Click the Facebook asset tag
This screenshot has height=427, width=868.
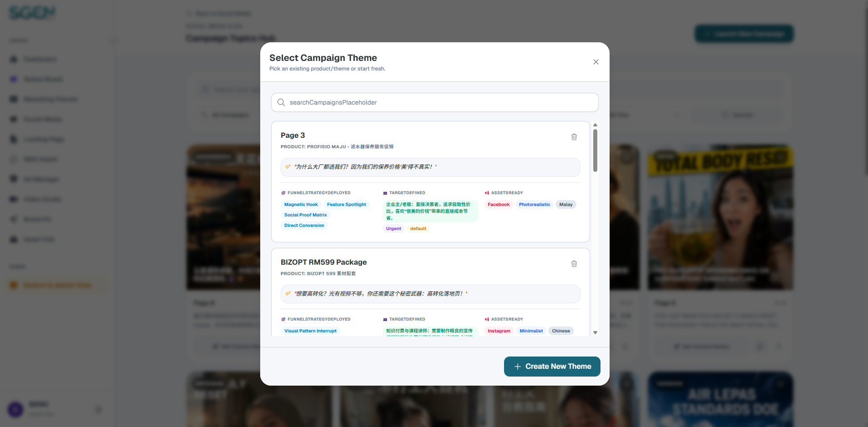[499, 205]
